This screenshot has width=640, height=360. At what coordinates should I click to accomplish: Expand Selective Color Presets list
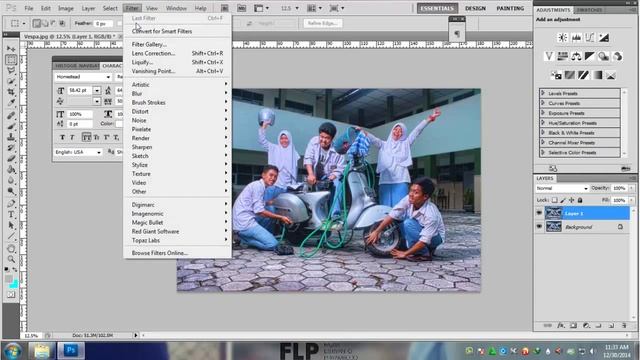543,152
